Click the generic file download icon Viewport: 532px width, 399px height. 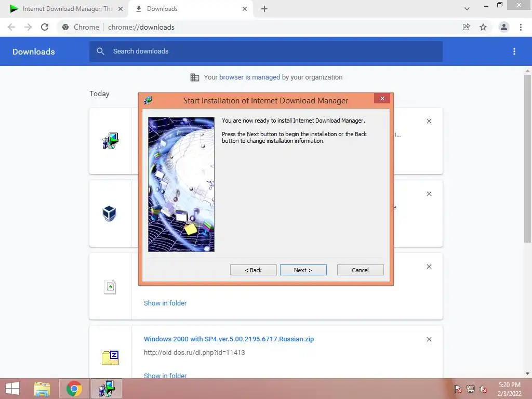point(110,287)
